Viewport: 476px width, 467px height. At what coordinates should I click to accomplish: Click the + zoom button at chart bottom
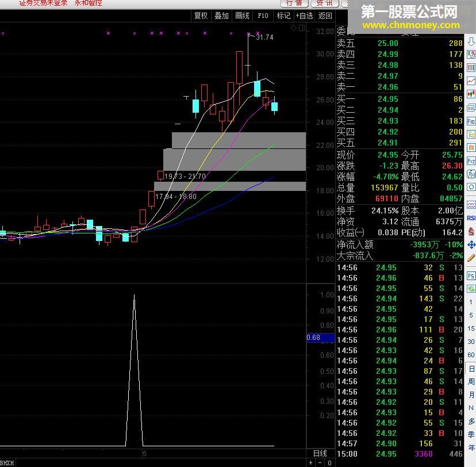(310, 463)
